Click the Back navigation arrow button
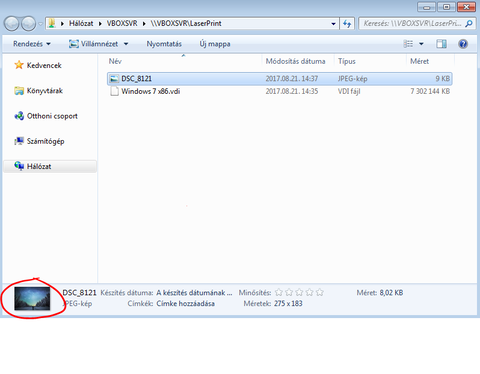Image resolution: width=480 pixels, height=374 pixels. point(11,24)
